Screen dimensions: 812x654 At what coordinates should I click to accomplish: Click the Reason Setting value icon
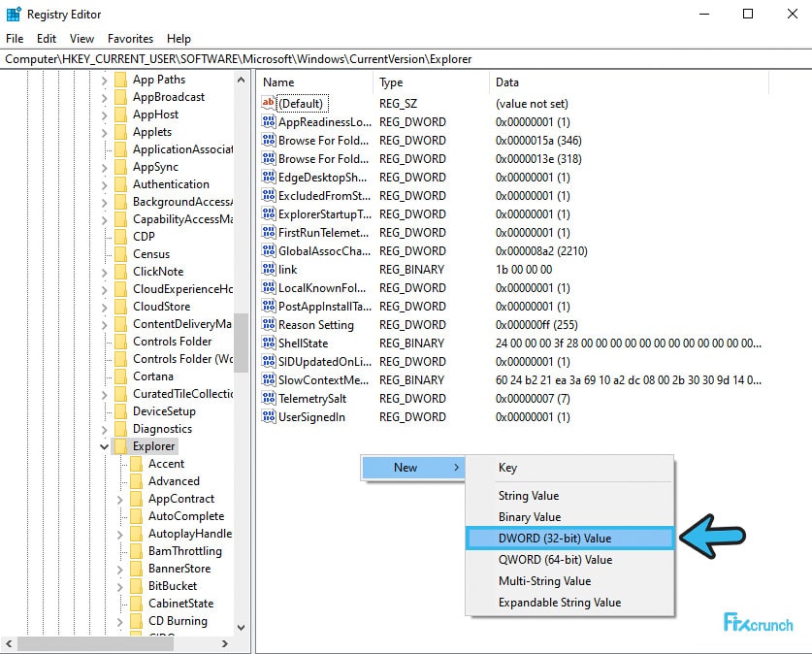pyautogui.click(x=269, y=325)
